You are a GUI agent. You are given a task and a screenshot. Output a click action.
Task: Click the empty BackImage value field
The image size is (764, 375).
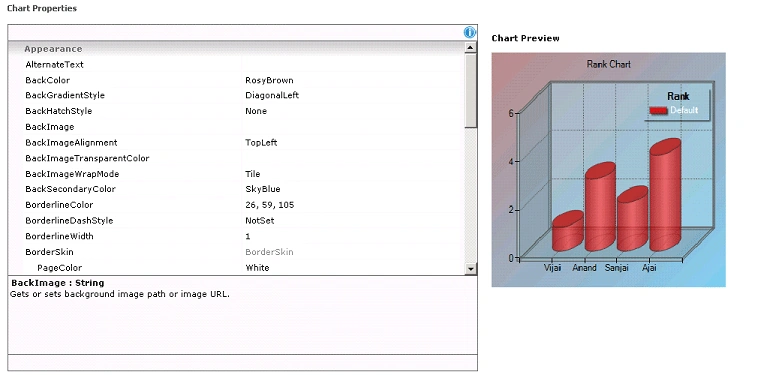click(x=353, y=127)
